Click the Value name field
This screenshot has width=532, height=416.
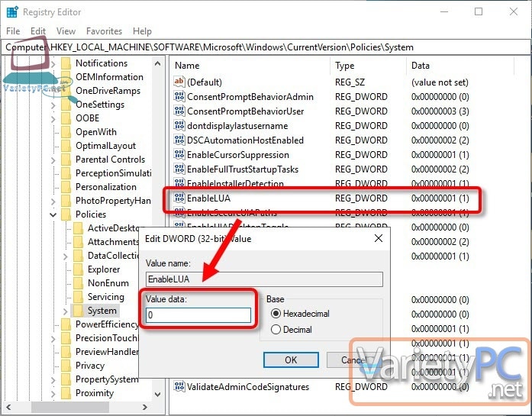pyautogui.click(x=265, y=279)
